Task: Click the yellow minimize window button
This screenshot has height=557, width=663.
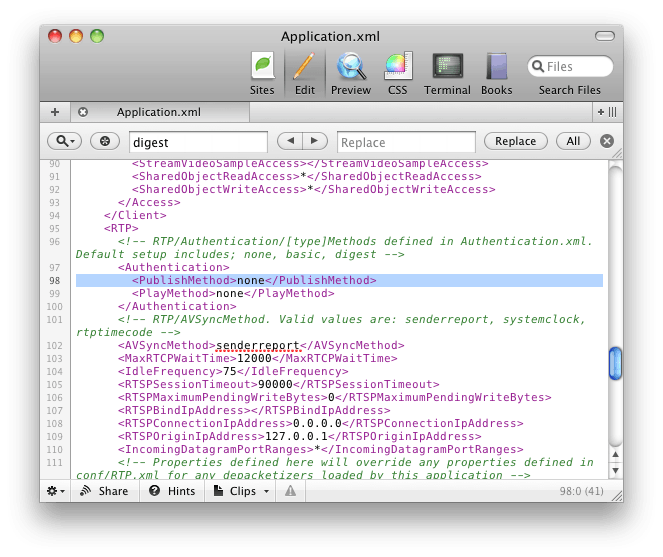Action: pos(76,36)
